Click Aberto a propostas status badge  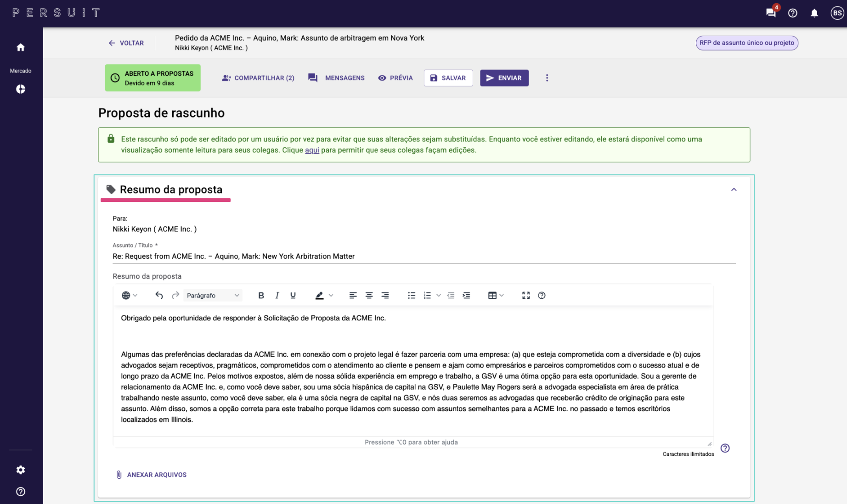tap(152, 78)
